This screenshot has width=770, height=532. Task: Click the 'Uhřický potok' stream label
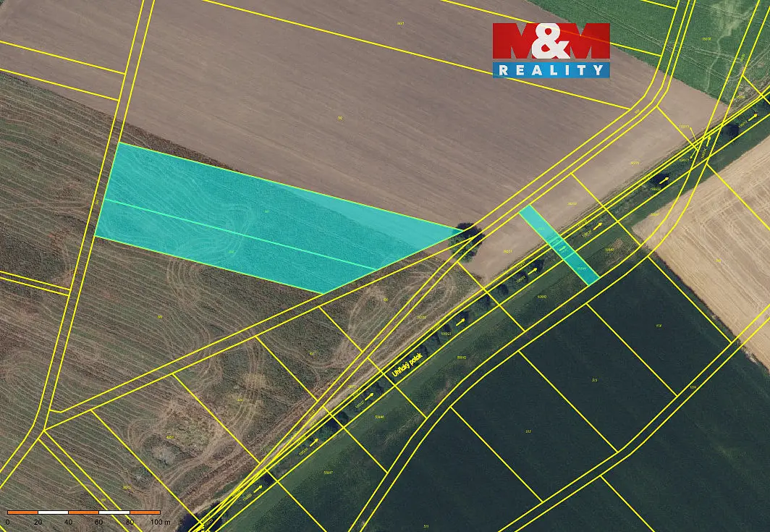tap(407, 366)
